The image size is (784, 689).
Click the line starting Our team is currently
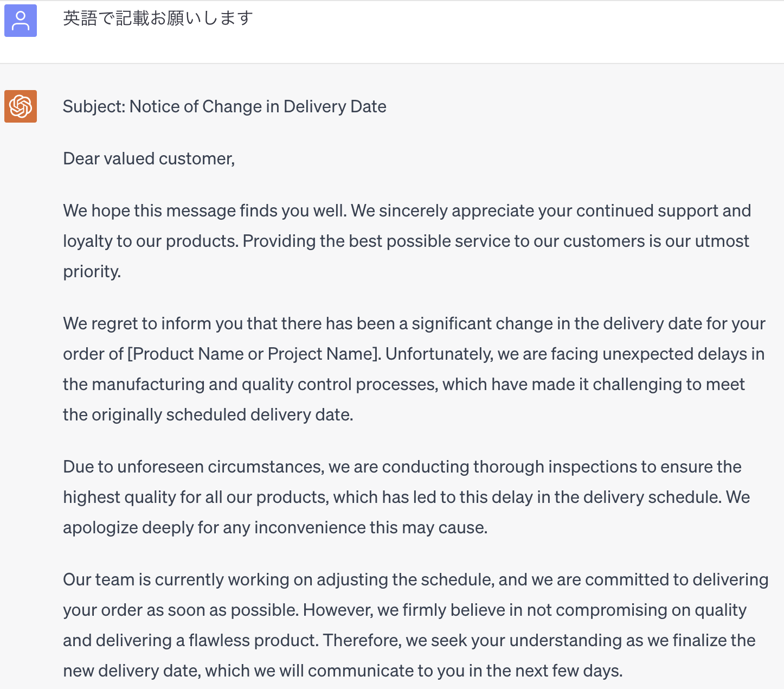416,579
